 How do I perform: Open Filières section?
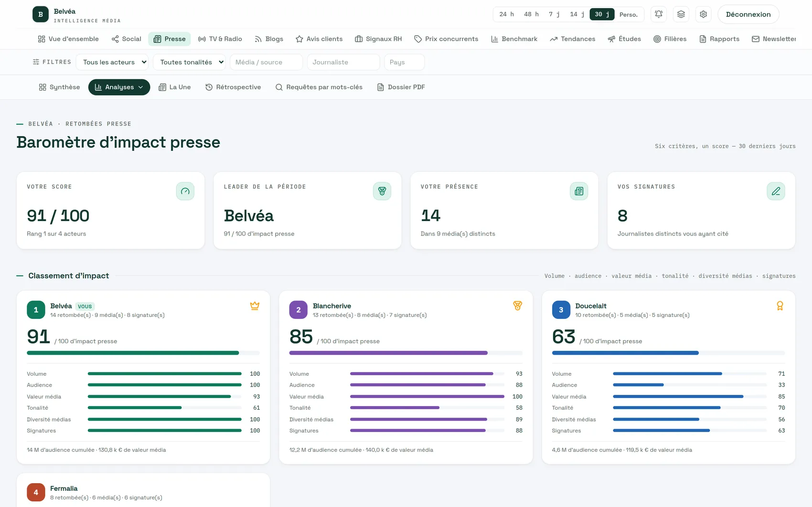[670, 39]
